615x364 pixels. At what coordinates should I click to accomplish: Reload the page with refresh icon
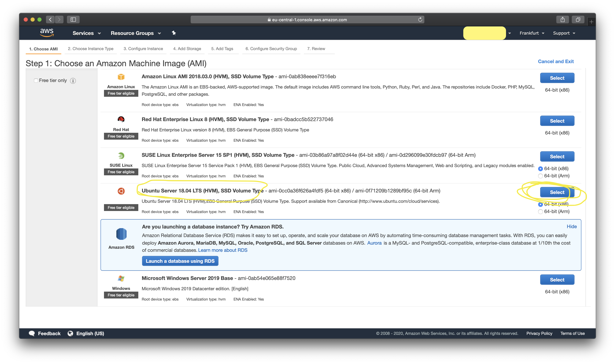tap(420, 20)
